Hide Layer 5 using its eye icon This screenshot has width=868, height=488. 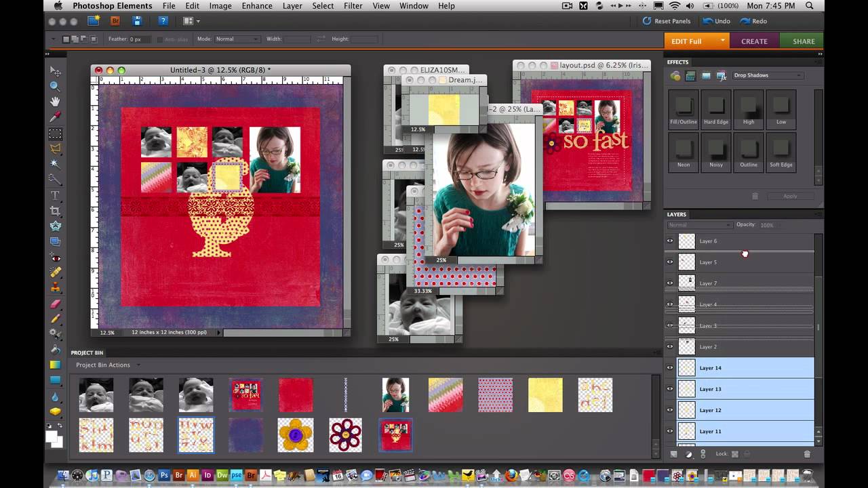coord(670,262)
